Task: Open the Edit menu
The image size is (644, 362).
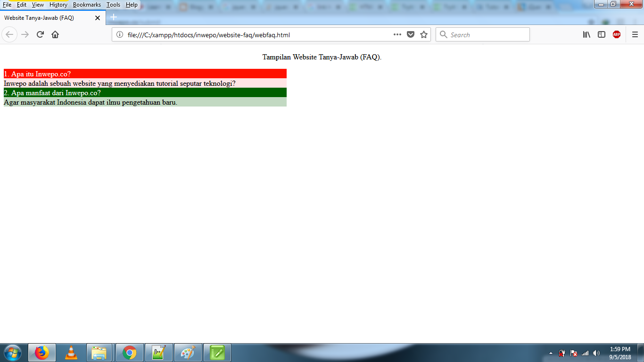Action: point(22,5)
